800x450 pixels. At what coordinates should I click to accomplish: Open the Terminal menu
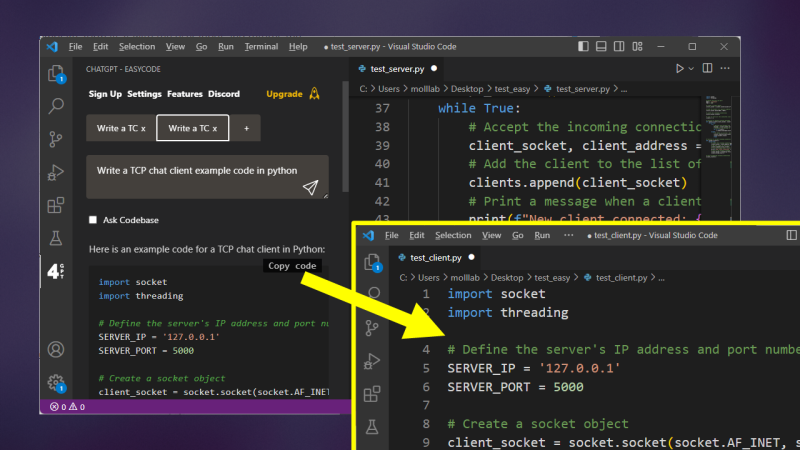tap(261, 46)
